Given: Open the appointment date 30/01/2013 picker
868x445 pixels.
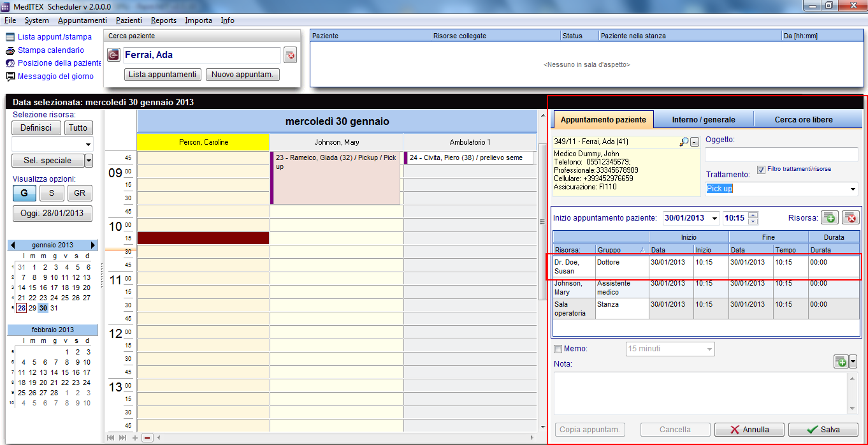Looking at the screenshot, I should coord(714,218).
